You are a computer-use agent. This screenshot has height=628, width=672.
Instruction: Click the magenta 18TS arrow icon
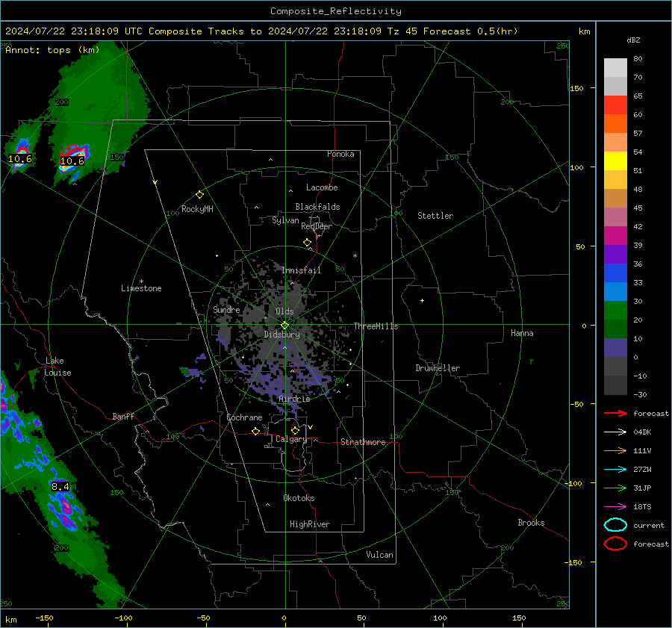[615, 507]
